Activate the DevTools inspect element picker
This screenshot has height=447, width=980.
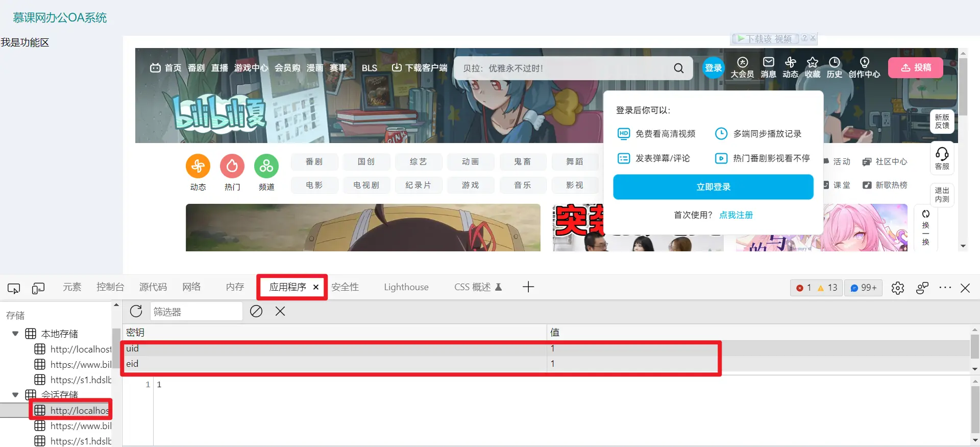14,288
